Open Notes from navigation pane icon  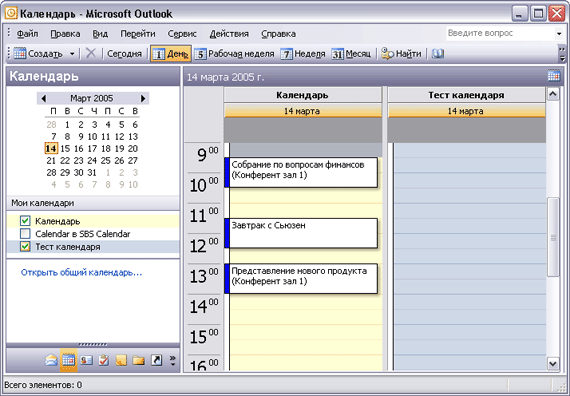click(x=121, y=360)
